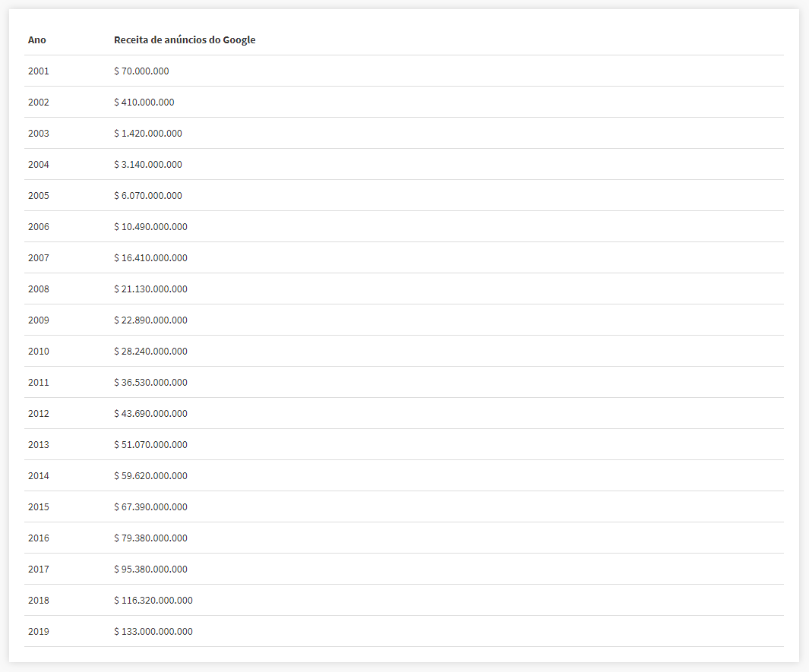
Task: Select the year 2012 cell
Action: point(39,413)
